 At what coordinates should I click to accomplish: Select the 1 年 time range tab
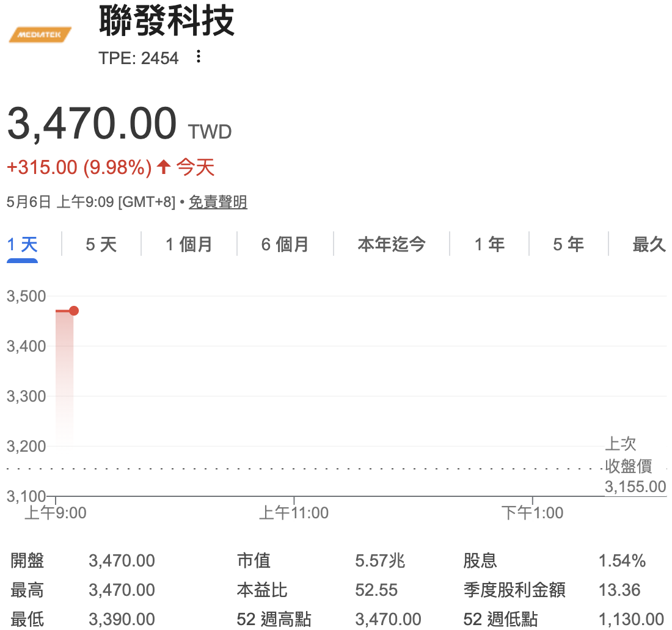[x=489, y=245]
